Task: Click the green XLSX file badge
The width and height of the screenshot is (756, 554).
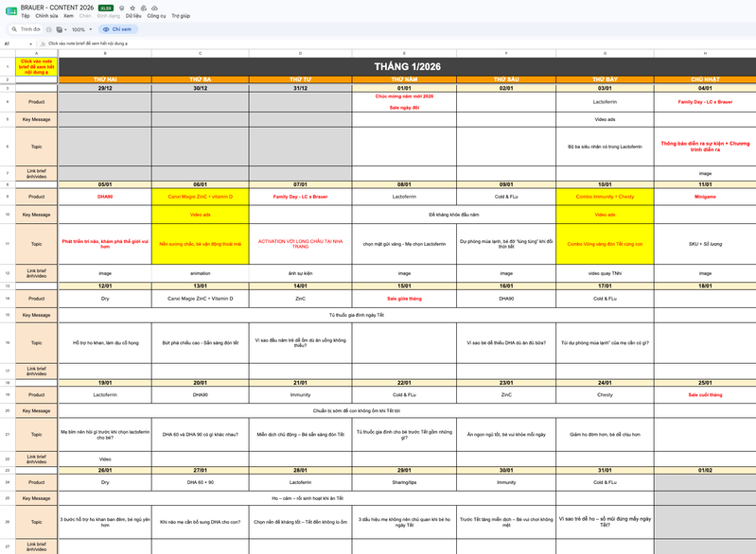Action: point(106,8)
